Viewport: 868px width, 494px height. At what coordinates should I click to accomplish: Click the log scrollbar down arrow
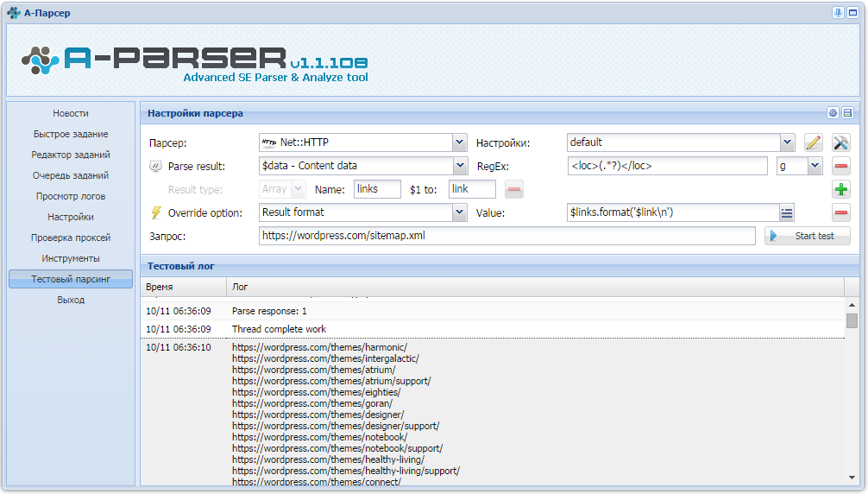(852, 478)
